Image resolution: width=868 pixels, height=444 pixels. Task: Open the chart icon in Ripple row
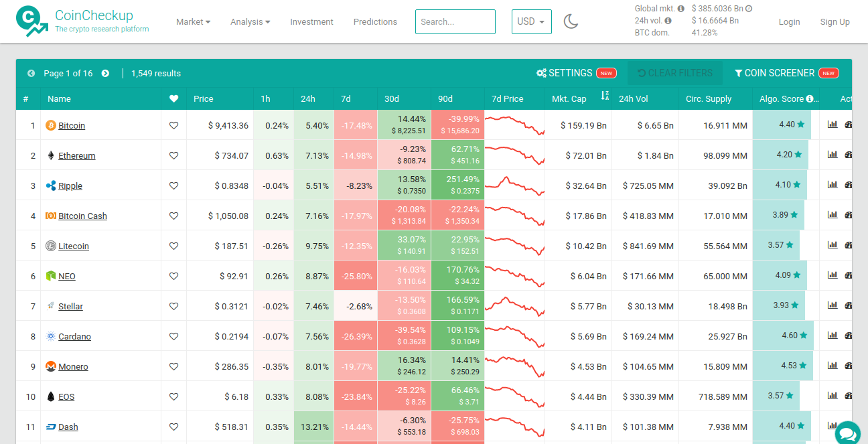click(833, 185)
